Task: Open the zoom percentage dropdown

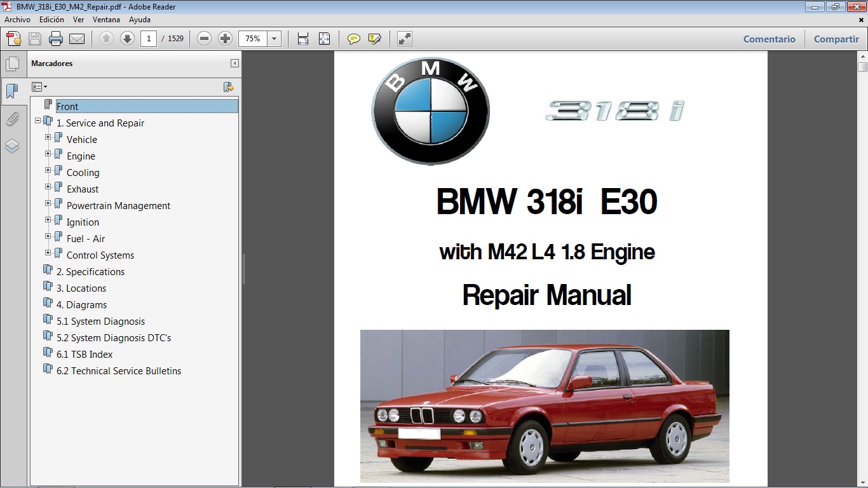Action: 274,38
